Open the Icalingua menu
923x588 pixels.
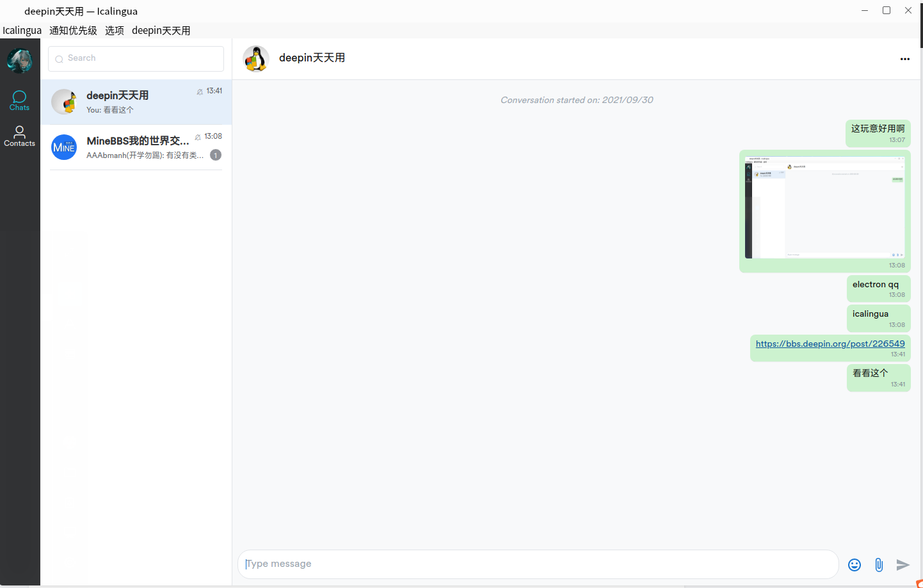coord(22,30)
